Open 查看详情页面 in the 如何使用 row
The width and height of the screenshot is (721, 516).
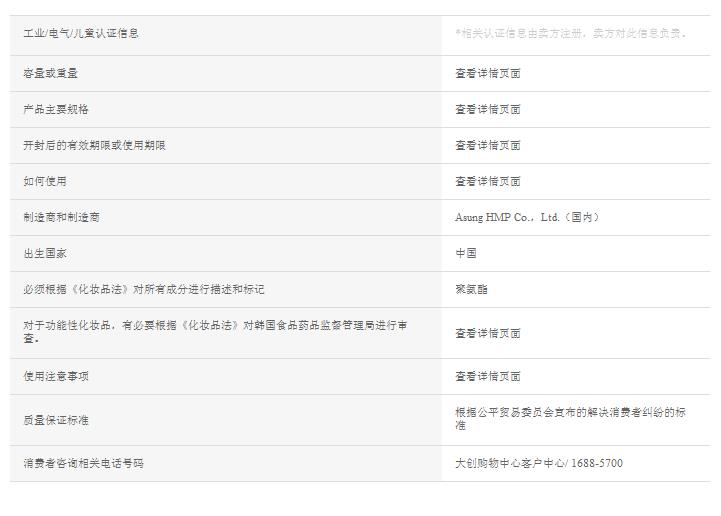tap(488, 181)
